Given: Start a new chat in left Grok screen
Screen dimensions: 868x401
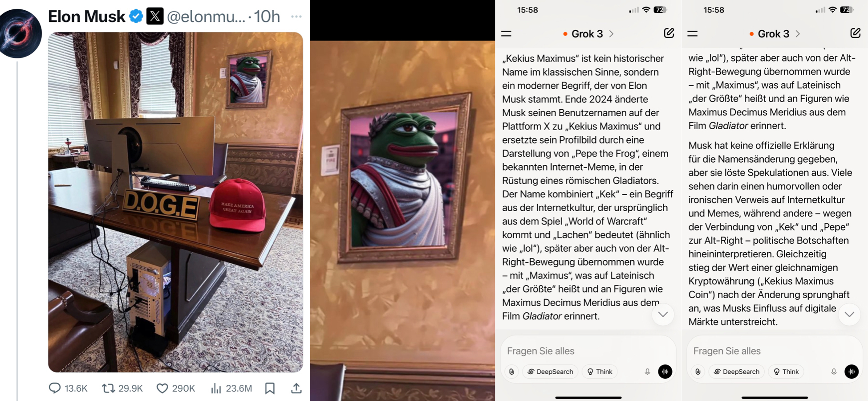Looking at the screenshot, I should (669, 33).
